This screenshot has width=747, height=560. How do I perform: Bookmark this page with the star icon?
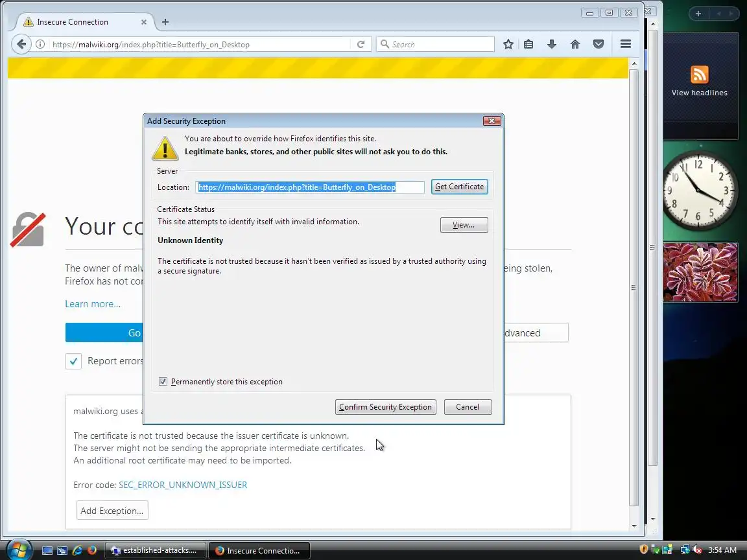click(x=508, y=44)
